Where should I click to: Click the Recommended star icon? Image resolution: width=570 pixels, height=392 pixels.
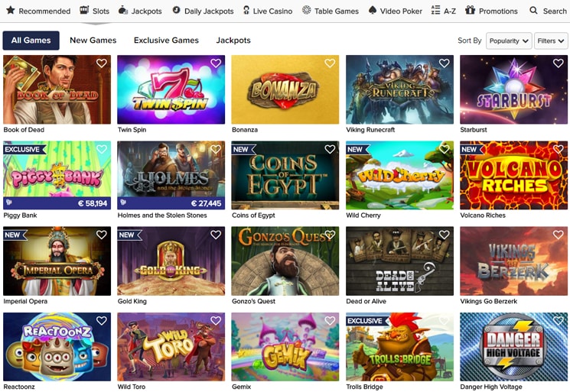[11, 10]
